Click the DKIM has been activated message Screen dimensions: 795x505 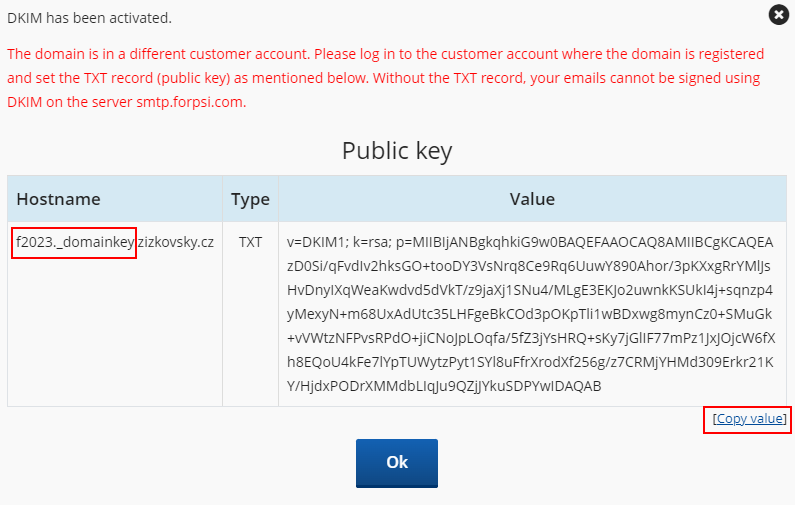[89, 18]
